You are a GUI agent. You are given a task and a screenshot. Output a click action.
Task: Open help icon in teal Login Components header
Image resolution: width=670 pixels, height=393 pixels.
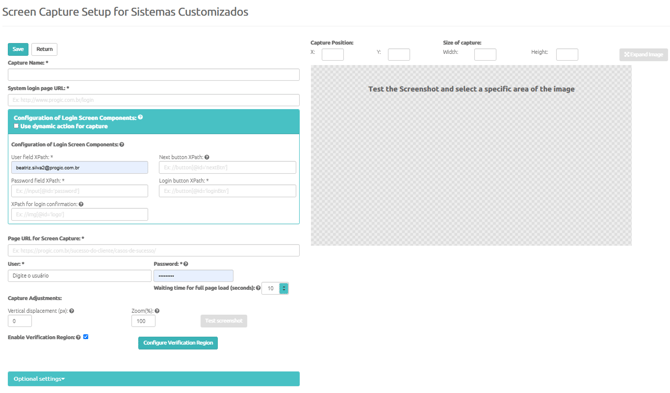[140, 117]
